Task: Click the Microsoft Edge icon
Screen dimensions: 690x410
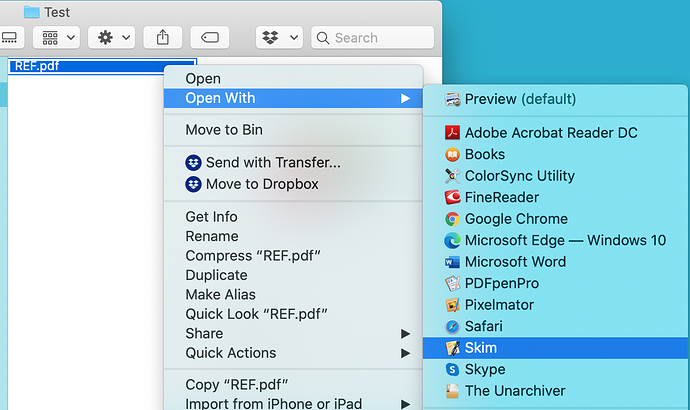Action: [x=452, y=241]
